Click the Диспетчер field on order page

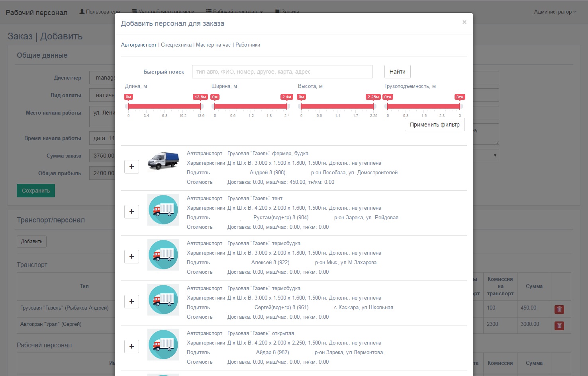(x=103, y=78)
